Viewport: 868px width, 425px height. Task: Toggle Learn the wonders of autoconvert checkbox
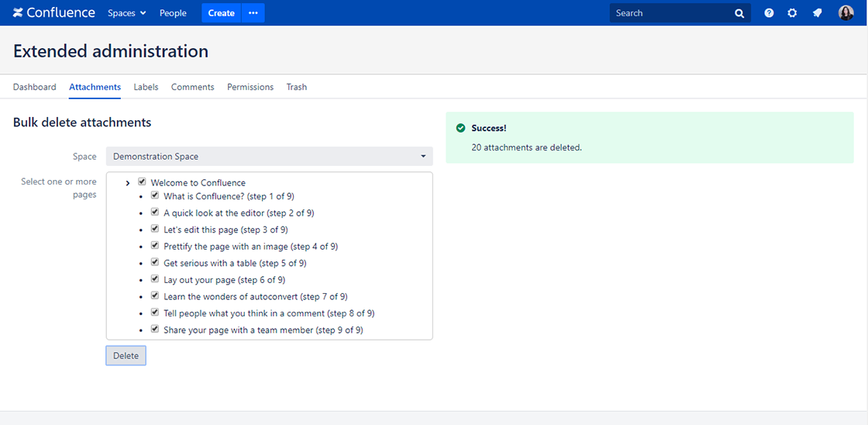coord(155,295)
